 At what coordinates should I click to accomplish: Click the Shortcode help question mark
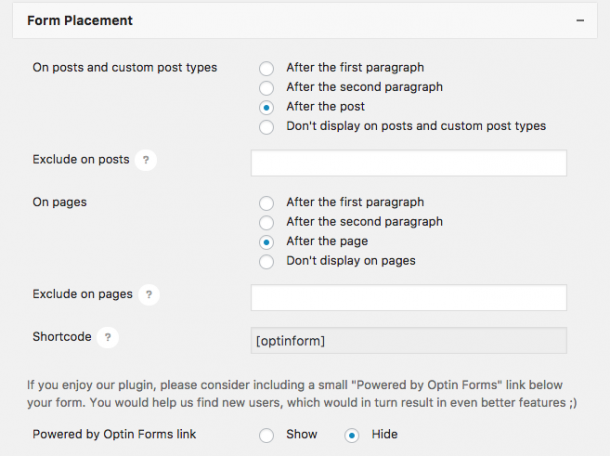coord(108,337)
